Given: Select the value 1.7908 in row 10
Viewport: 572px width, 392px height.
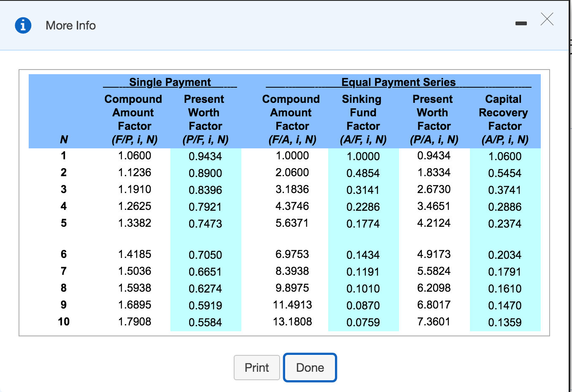Looking at the screenshot, I should pos(135,322).
